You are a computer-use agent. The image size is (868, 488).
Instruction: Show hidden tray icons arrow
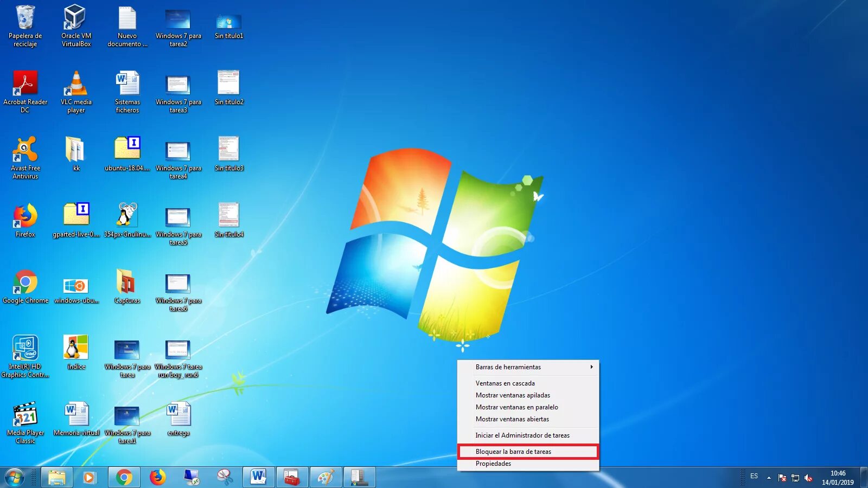pos(769,478)
